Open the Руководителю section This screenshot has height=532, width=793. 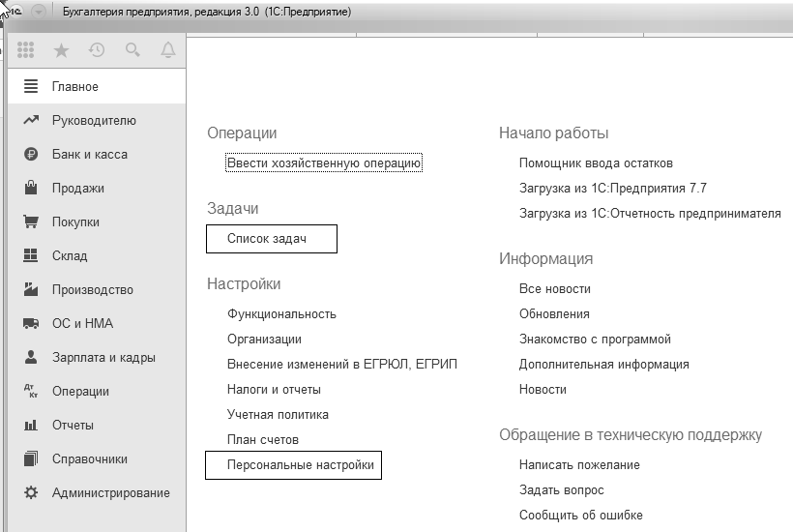click(97, 120)
